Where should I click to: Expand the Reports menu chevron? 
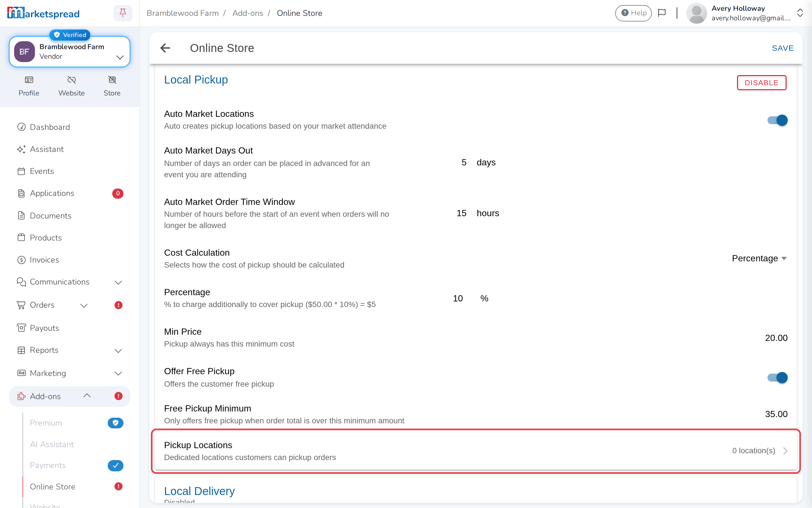point(118,351)
